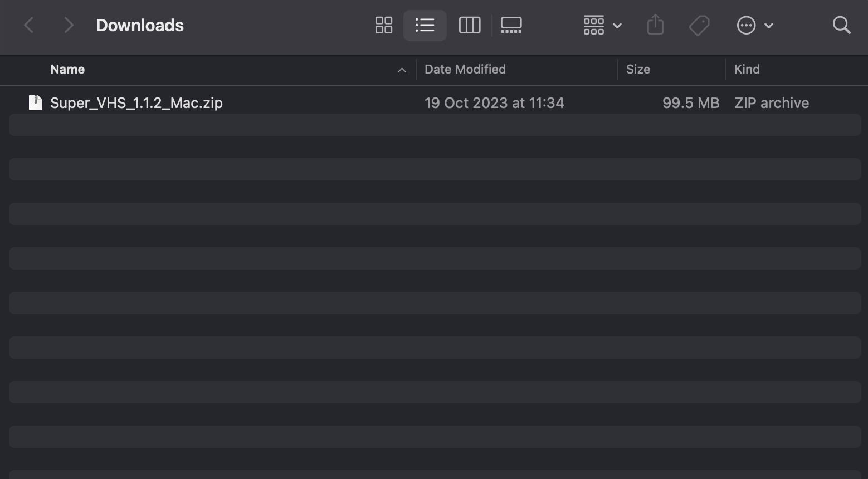Sort files by Date Modified column
Screen dimensions: 868x479
[465, 69]
